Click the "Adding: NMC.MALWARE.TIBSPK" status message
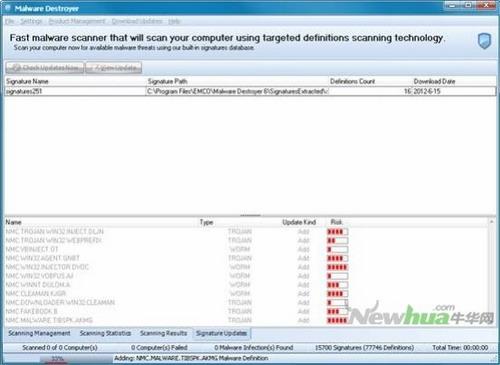The height and width of the screenshot is (365, 500). [191, 358]
